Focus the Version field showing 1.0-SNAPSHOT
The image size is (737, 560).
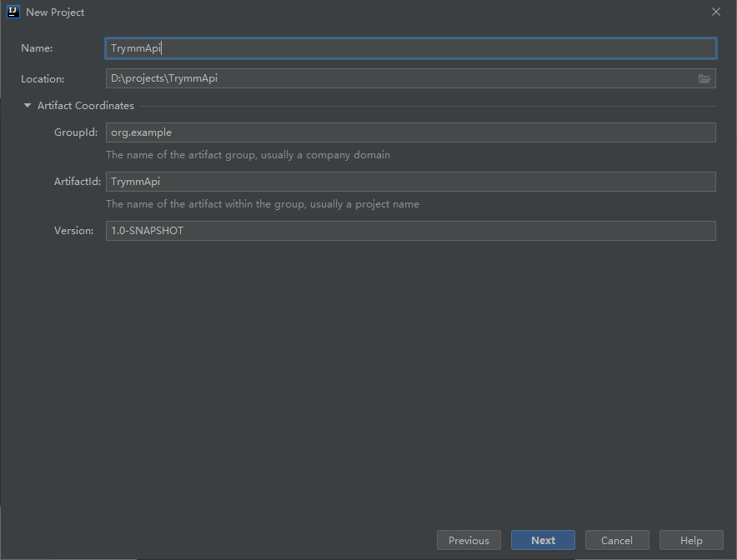[410, 231]
